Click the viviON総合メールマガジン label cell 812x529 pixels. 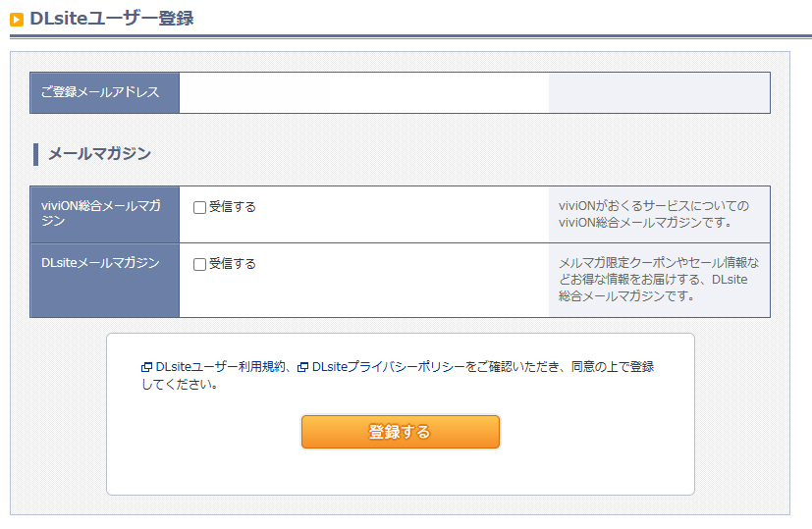click(x=105, y=214)
